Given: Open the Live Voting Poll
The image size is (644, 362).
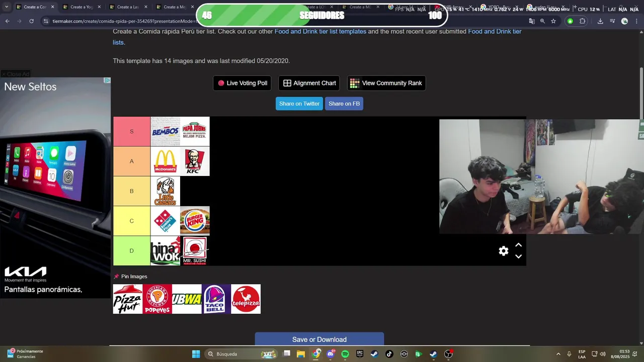Looking at the screenshot, I should point(242,83).
